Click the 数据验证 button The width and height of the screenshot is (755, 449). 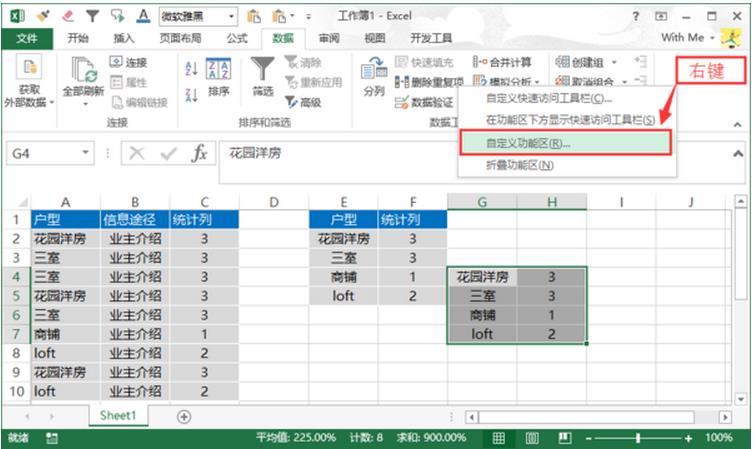coord(424,102)
